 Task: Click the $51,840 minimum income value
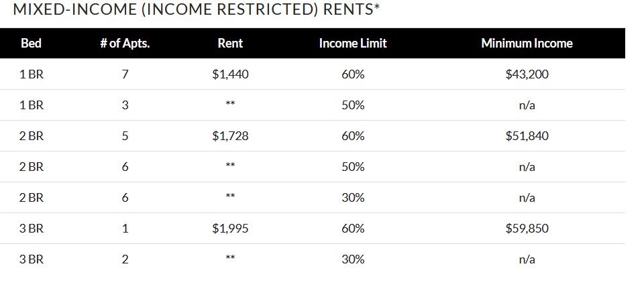tap(527, 136)
